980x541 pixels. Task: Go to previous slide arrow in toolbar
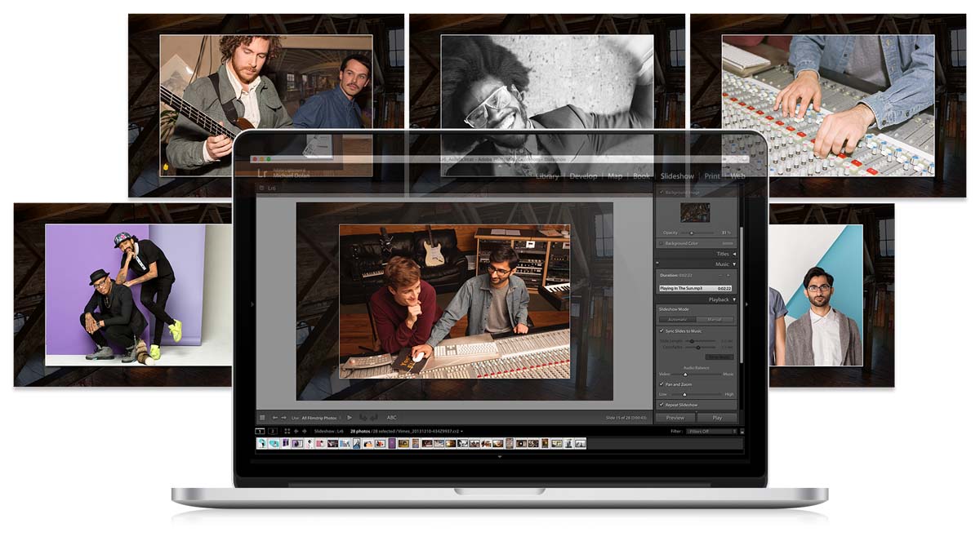coord(275,418)
